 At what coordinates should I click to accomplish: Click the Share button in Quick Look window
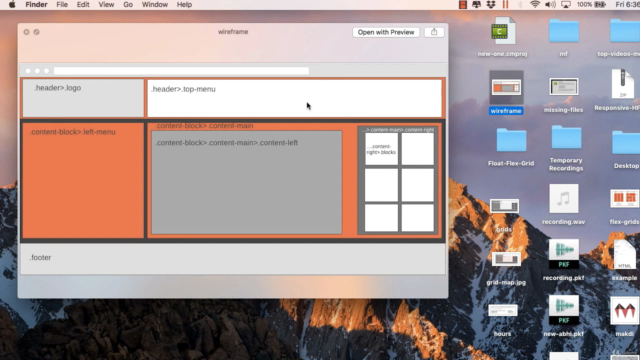(434, 32)
